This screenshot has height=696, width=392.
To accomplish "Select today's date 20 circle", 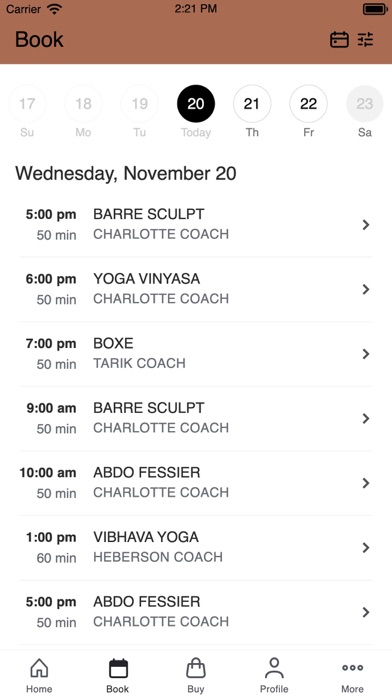I will point(196,104).
